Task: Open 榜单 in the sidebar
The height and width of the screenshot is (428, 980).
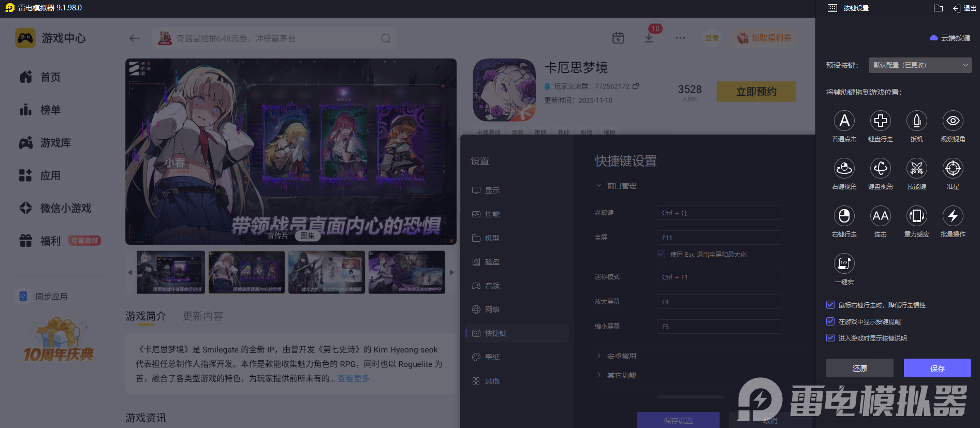Action: click(40, 110)
